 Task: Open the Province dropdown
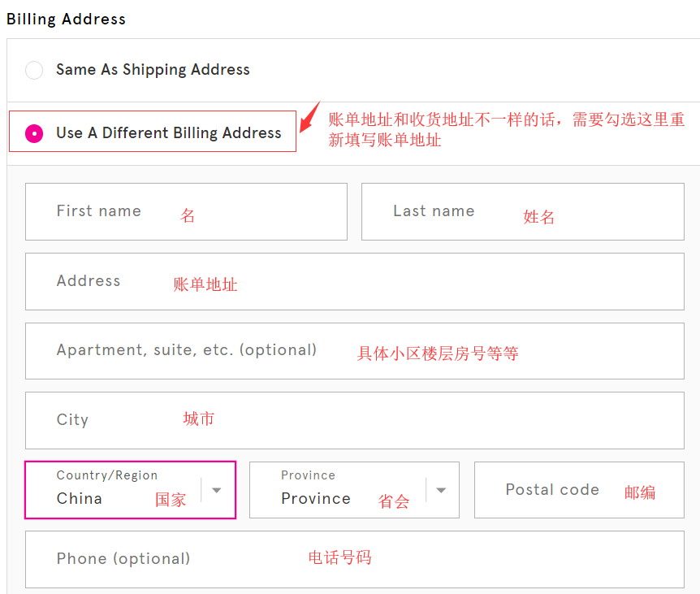[341, 490]
